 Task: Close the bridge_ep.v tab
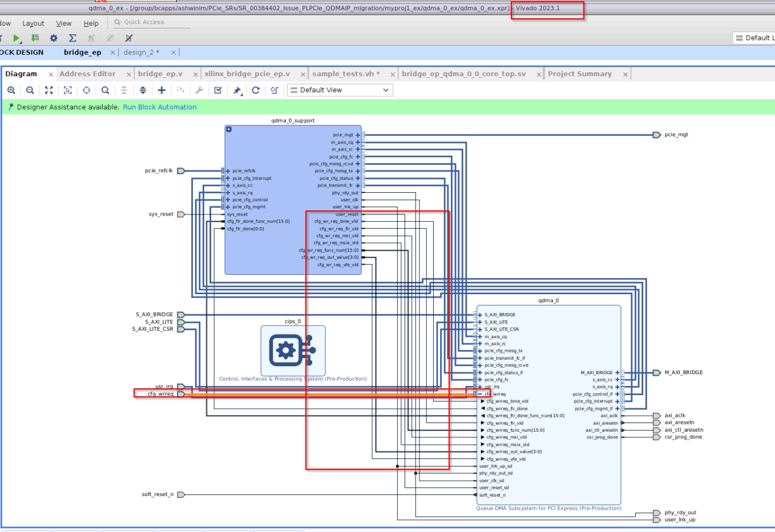tap(195, 75)
